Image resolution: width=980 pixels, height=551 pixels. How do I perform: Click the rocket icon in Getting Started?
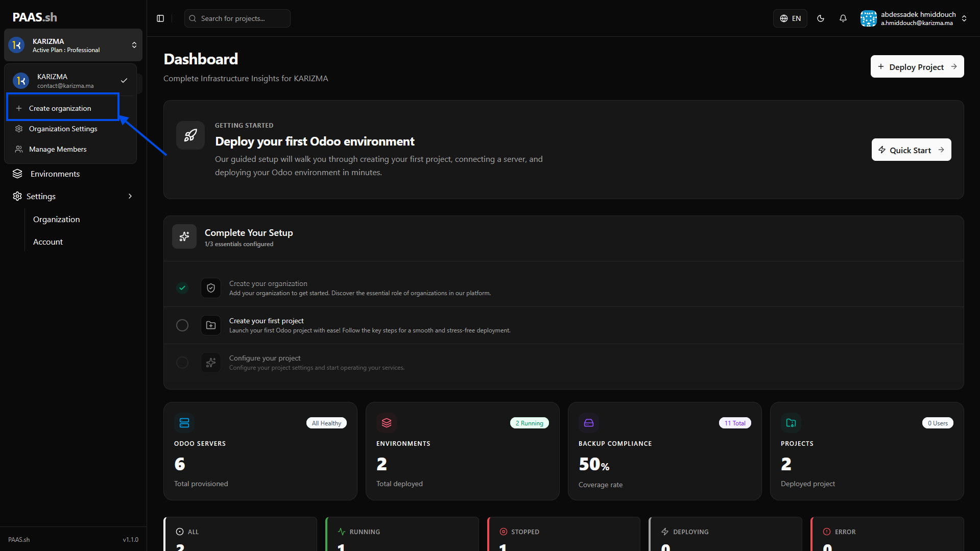click(x=190, y=135)
